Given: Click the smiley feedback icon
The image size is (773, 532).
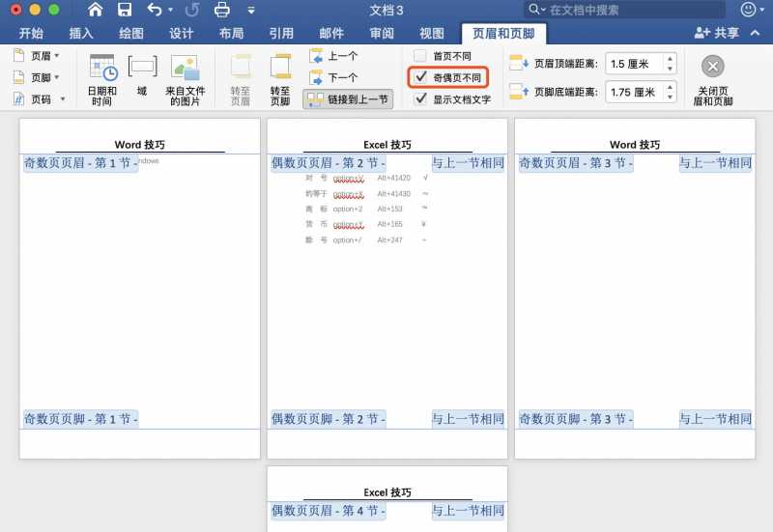Looking at the screenshot, I should pyautogui.click(x=748, y=10).
